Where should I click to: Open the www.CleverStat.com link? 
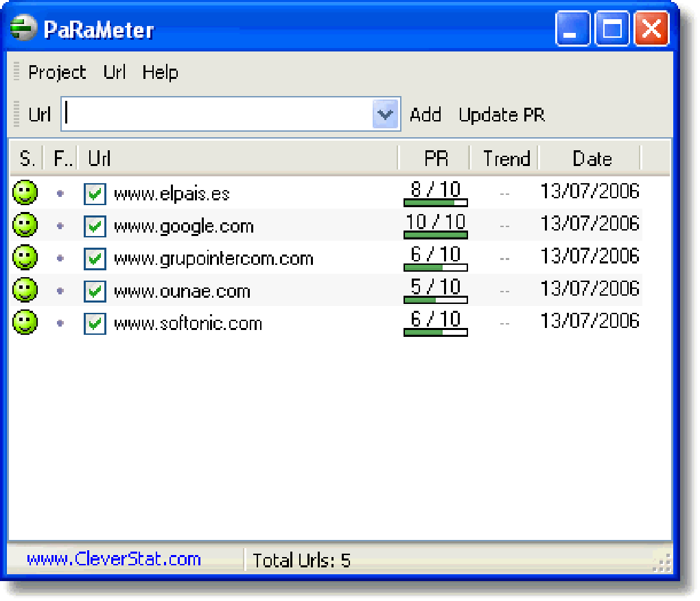(x=114, y=559)
